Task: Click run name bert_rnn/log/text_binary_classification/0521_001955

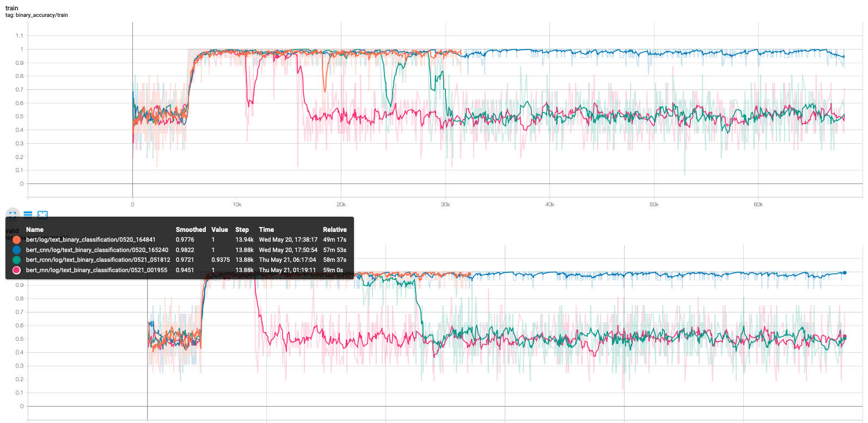Action: click(96, 270)
